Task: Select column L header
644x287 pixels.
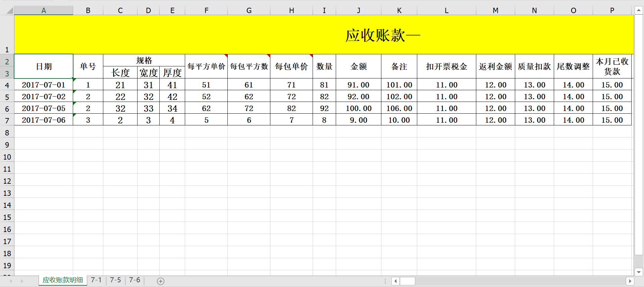Action: (446, 10)
